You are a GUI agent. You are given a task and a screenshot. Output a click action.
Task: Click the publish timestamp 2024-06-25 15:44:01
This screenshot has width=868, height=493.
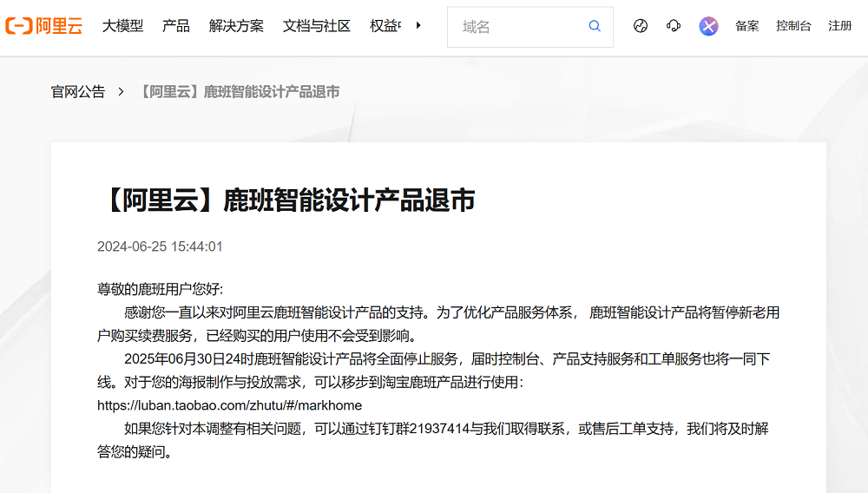click(160, 246)
